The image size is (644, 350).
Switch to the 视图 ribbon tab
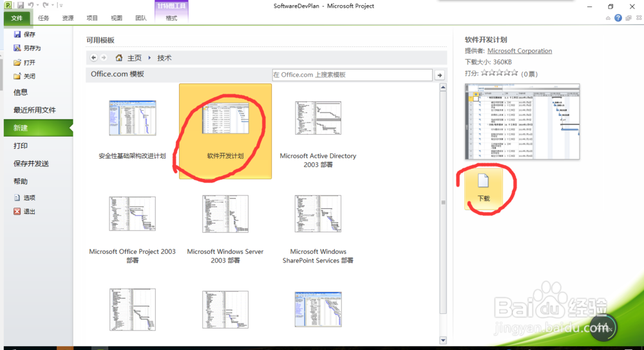(117, 18)
